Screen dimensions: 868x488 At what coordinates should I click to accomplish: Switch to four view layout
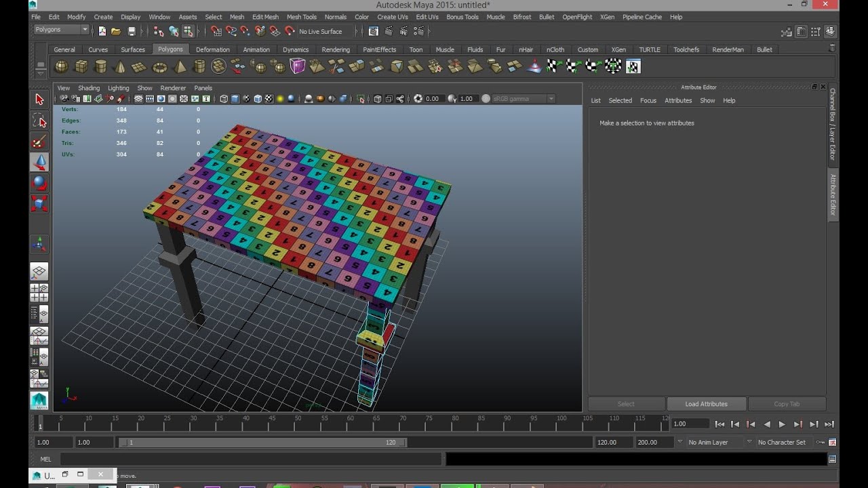(x=39, y=293)
